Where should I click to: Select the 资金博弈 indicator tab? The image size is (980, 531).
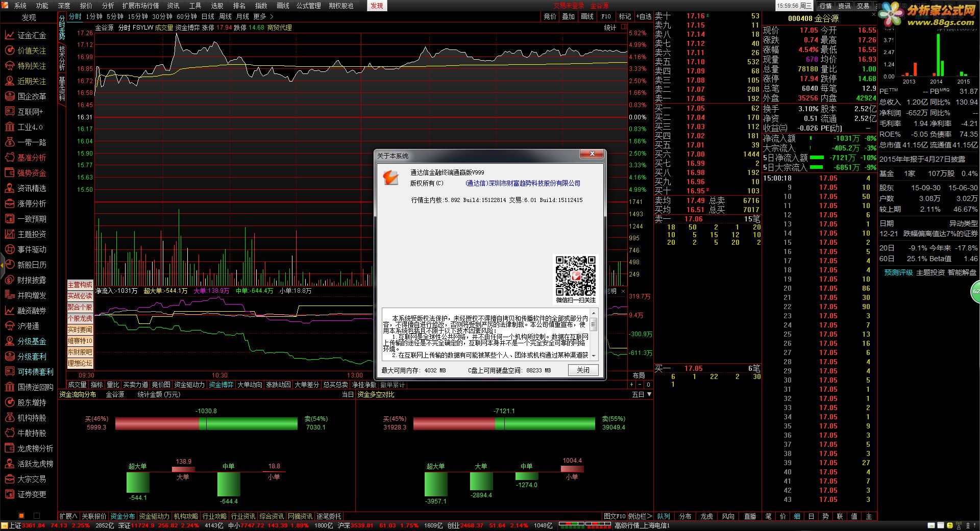coord(221,385)
